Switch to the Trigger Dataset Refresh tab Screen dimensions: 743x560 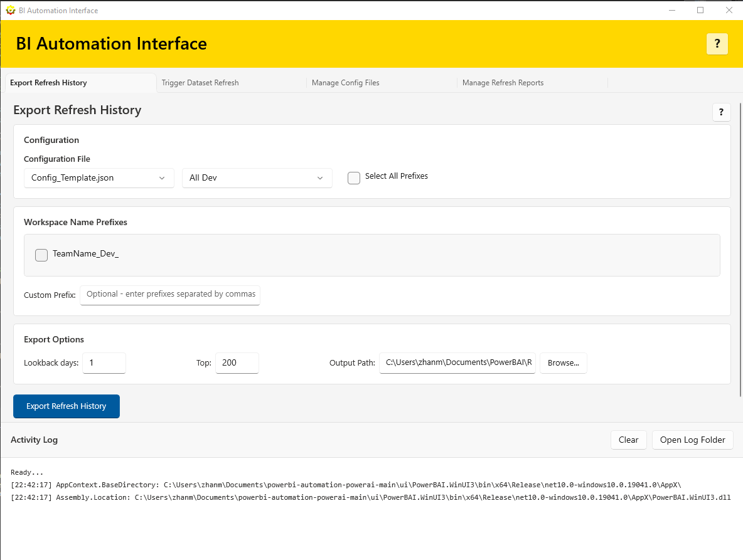200,82
